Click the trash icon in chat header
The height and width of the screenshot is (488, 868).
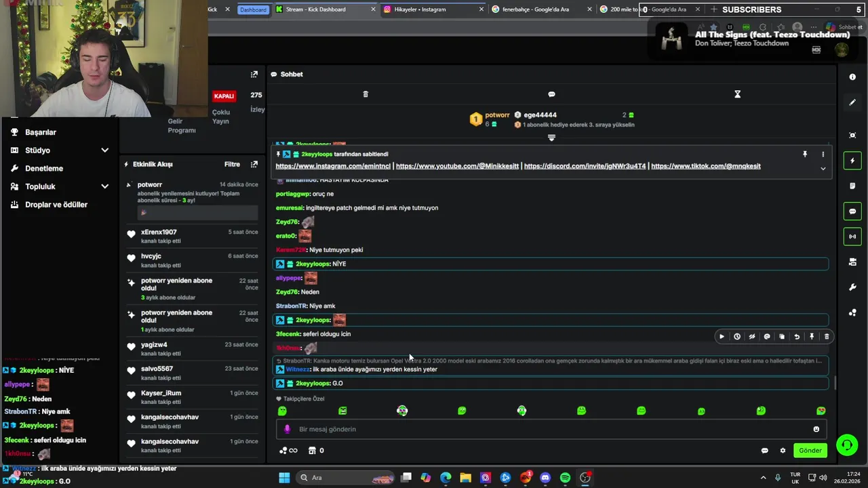tap(366, 94)
